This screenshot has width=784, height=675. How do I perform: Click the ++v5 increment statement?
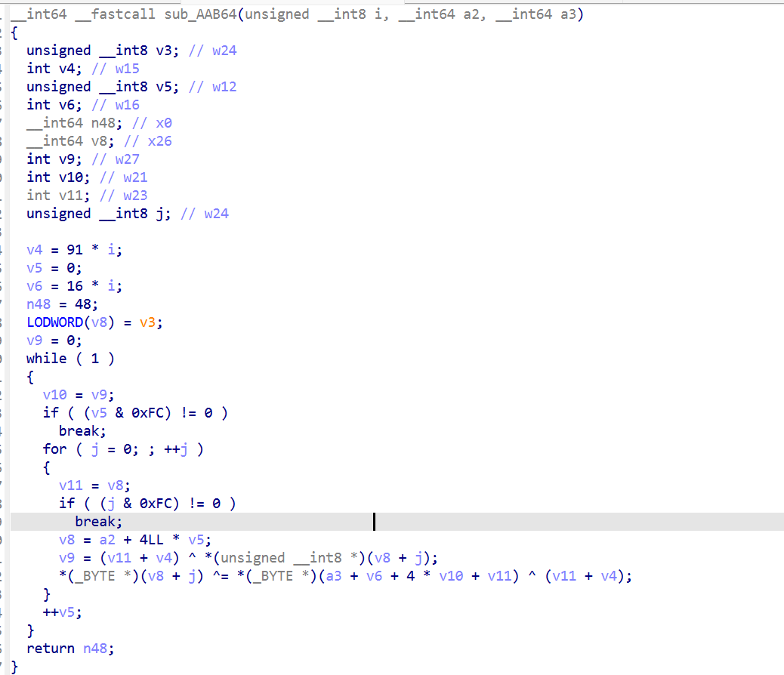[x=58, y=612]
